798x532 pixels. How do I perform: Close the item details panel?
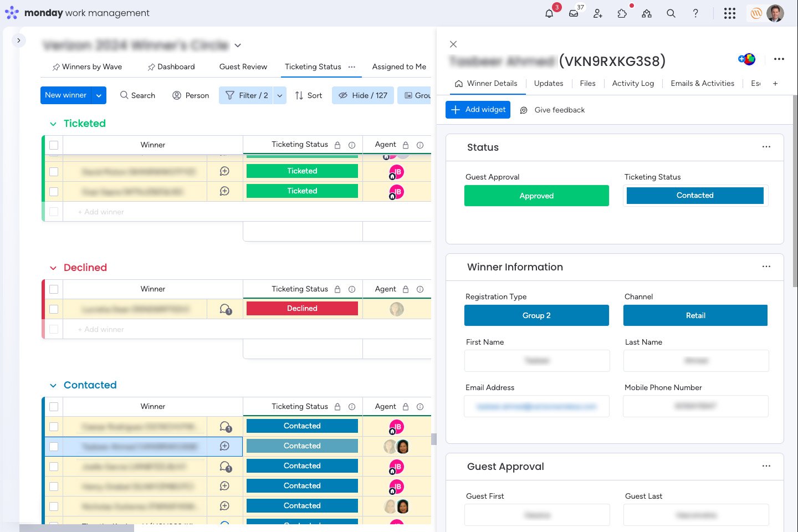point(453,44)
